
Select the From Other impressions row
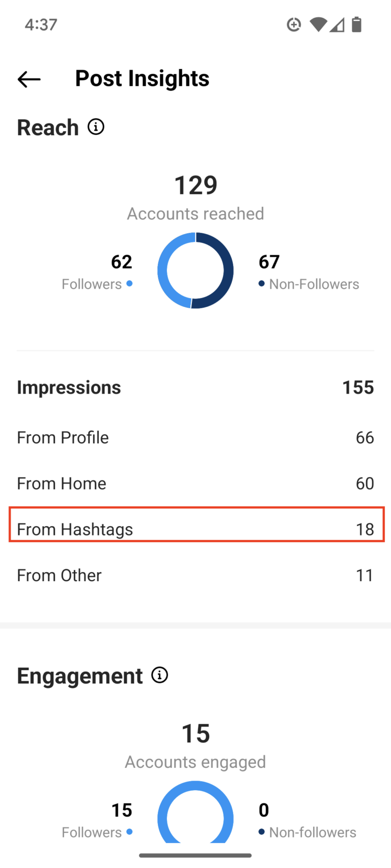tap(196, 575)
